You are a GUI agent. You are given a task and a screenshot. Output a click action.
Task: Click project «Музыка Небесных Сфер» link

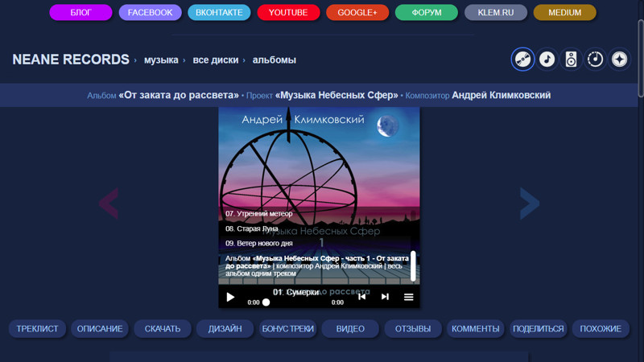point(336,95)
